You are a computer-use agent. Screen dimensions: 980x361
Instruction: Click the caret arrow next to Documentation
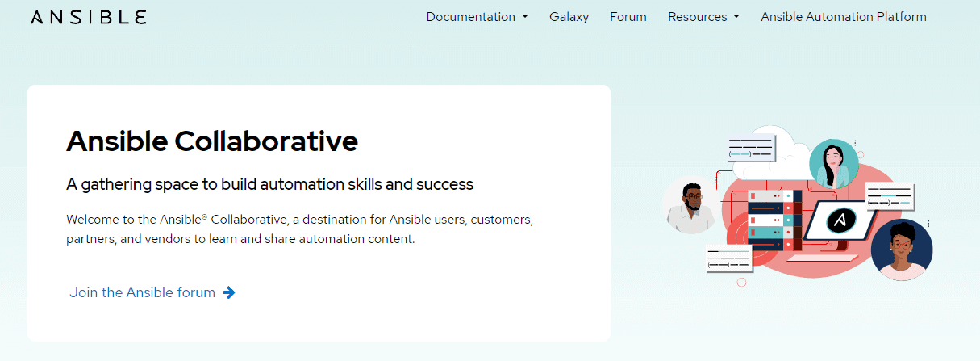click(x=525, y=17)
